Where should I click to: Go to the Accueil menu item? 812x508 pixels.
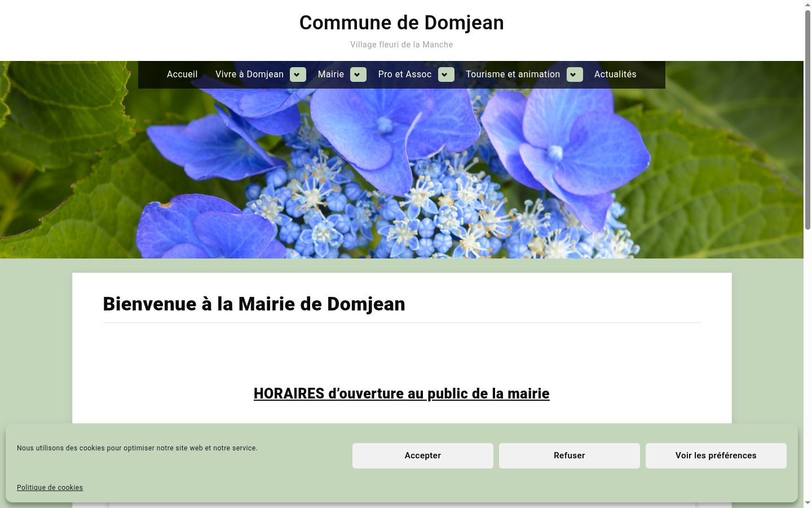(182, 75)
